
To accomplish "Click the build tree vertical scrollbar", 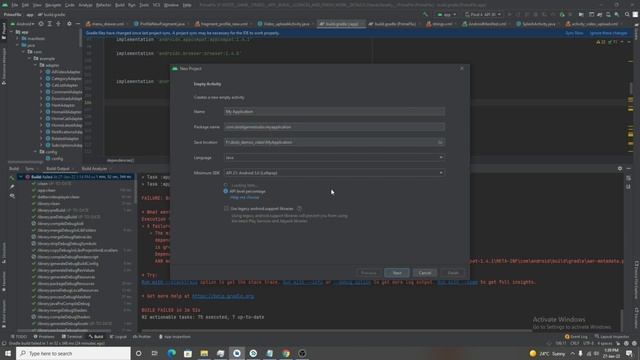I will pos(135,189).
